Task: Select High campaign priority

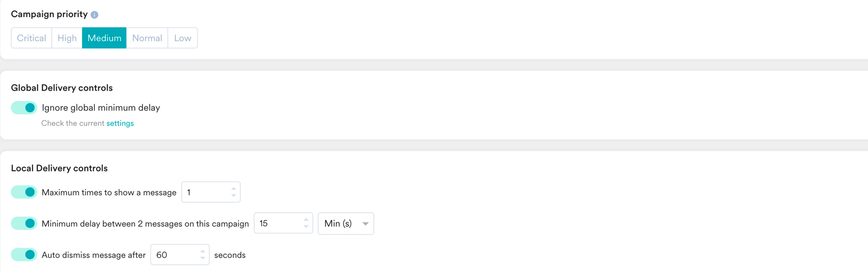Action: tap(67, 38)
